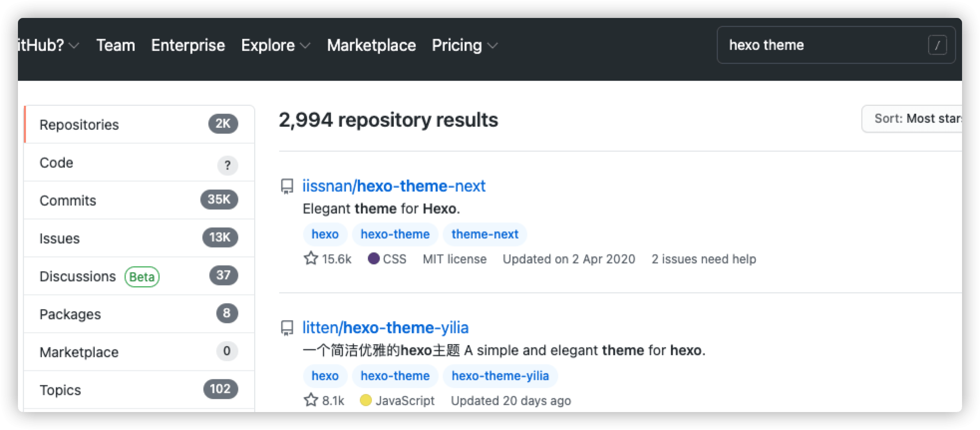Click the purple CSS language dot

[x=373, y=259]
